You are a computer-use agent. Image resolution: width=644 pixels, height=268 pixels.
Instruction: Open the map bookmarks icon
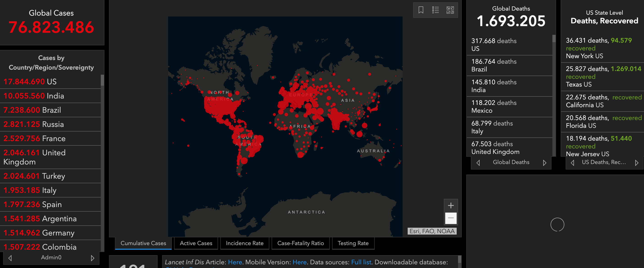[x=421, y=10]
